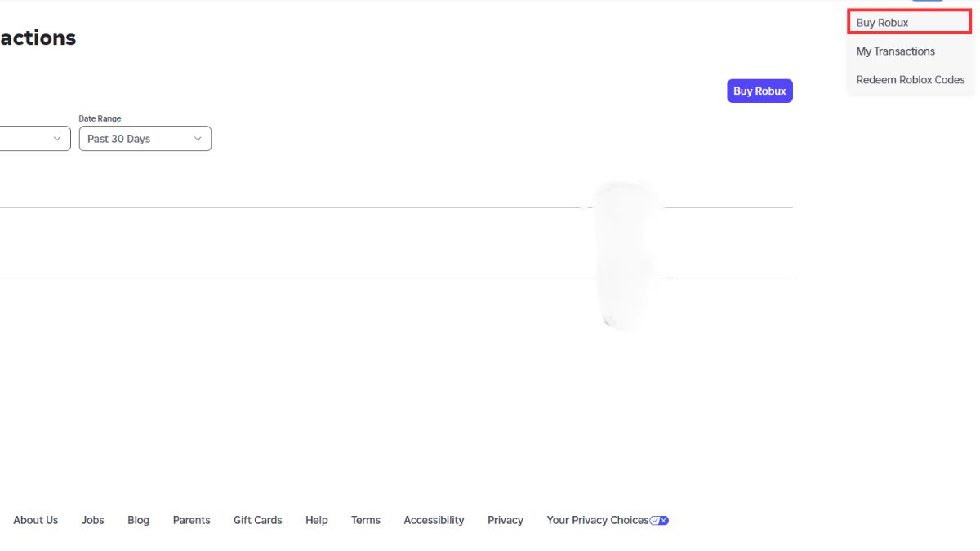980x551 pixels.
Task: Open the Roblox Blog
Action: (138, 520)
